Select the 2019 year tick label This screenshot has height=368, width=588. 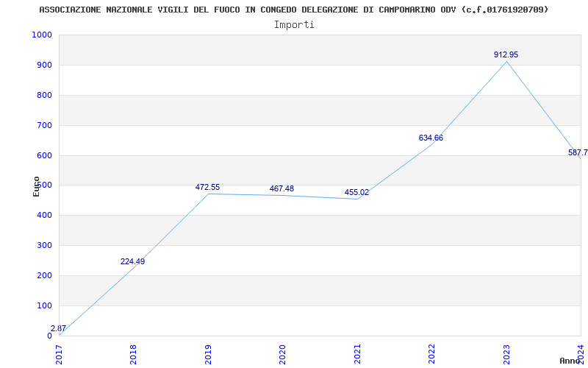click(x=208, y=354)
